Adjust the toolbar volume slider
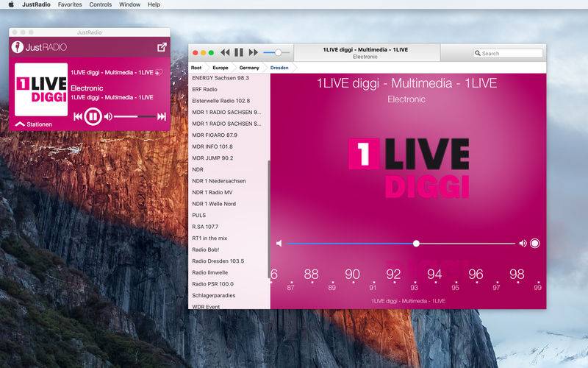This screenshot has height=368, width=588. tap(277, 52)
